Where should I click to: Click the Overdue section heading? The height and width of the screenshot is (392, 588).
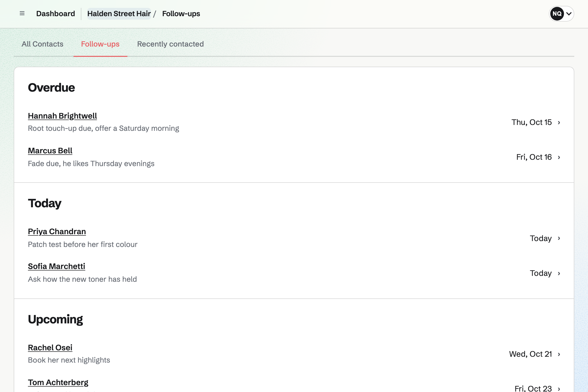tap(51, 88)
